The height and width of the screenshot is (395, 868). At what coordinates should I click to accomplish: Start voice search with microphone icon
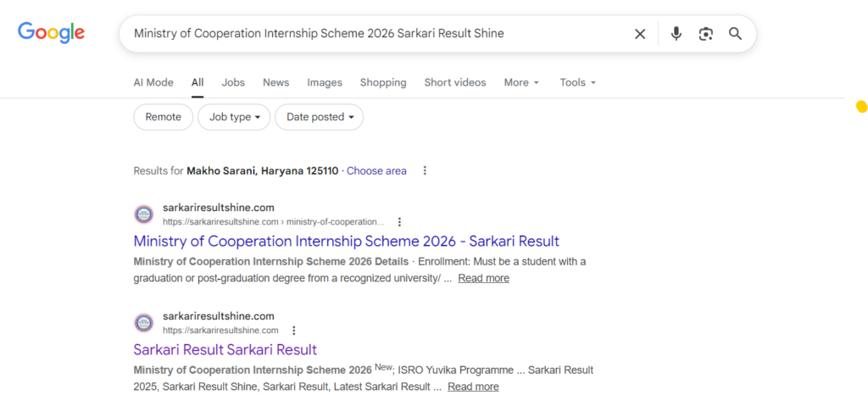[676, 34]
